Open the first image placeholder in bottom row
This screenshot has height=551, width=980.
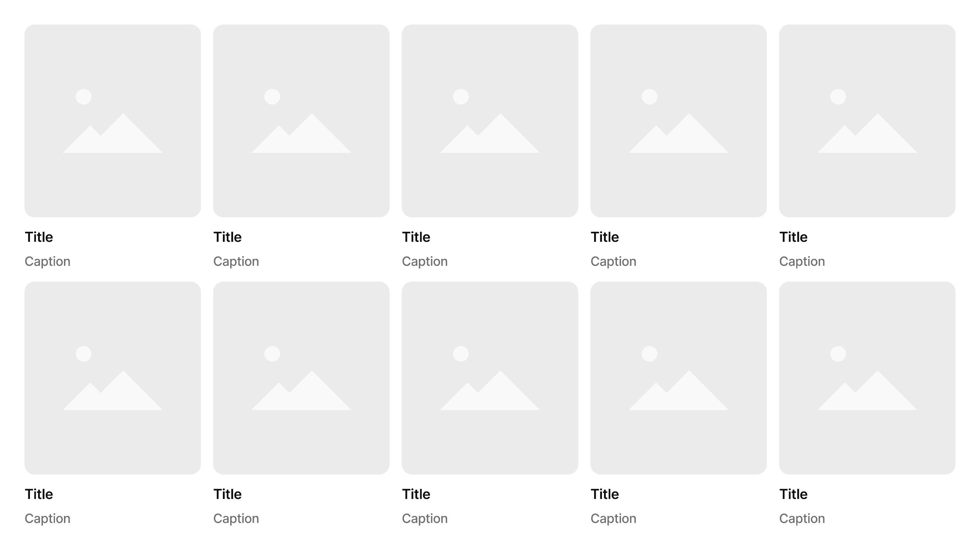(x=113, y=378)
